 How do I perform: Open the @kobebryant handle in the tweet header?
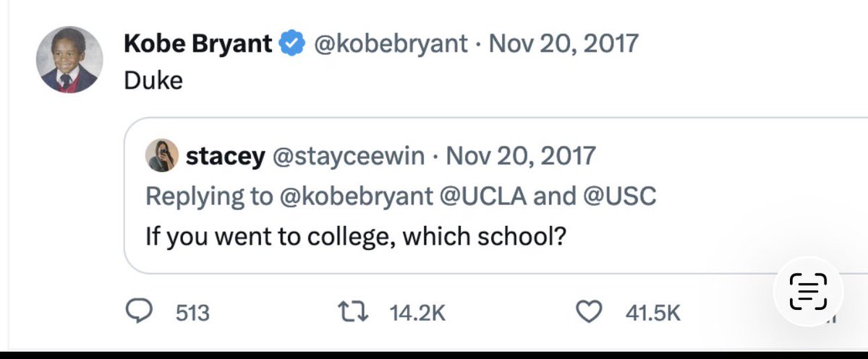point(390,45)
